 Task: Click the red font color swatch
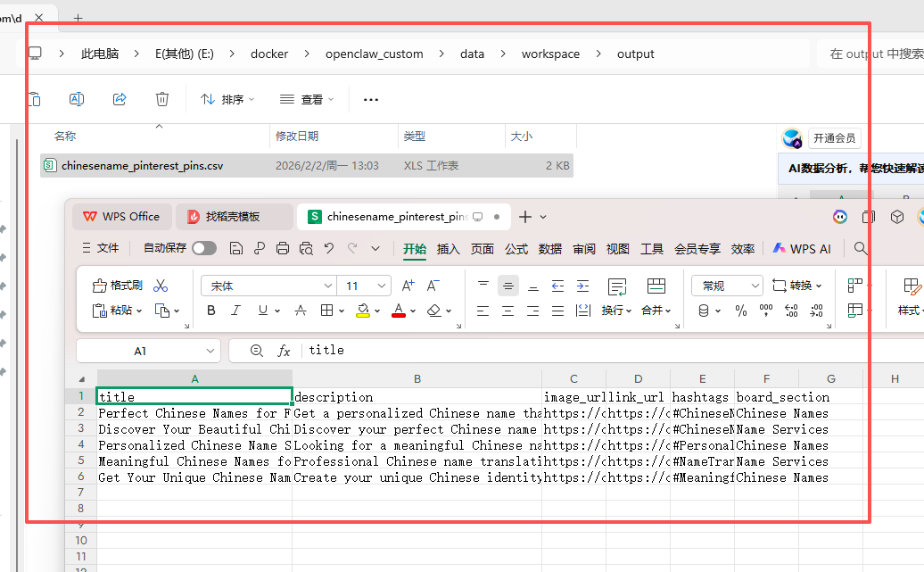pos(398,311)
